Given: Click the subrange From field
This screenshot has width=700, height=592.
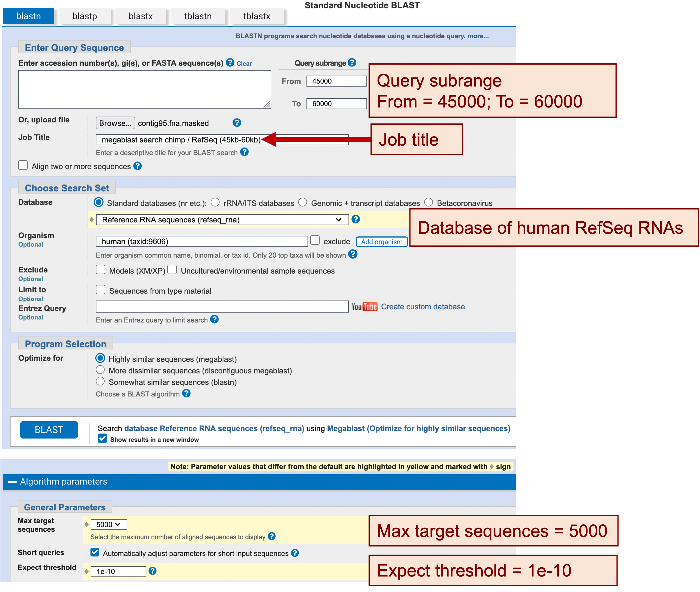Looking at the screenshot, I should [x=337, y=81].
